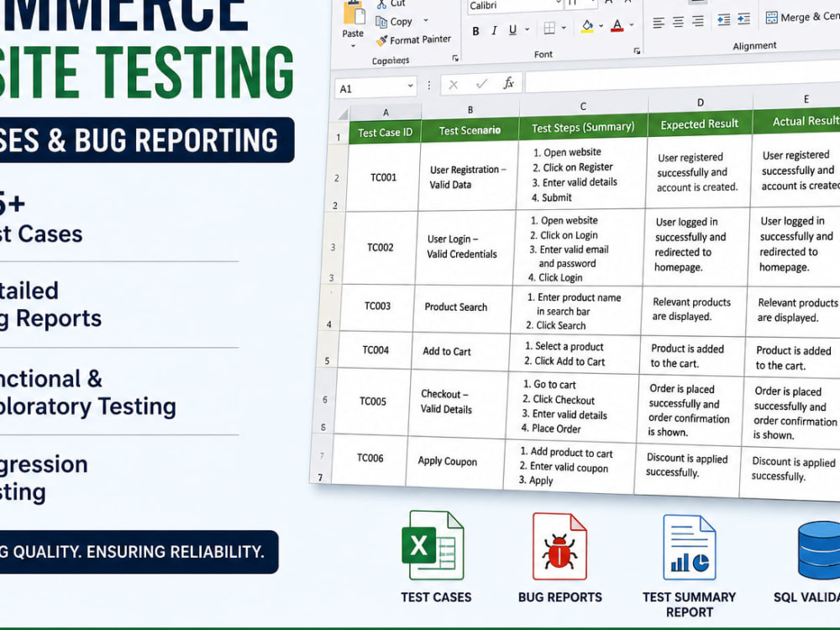
Task: Select cell TC002
Action: pyautogui.click(x=381, y=248)
